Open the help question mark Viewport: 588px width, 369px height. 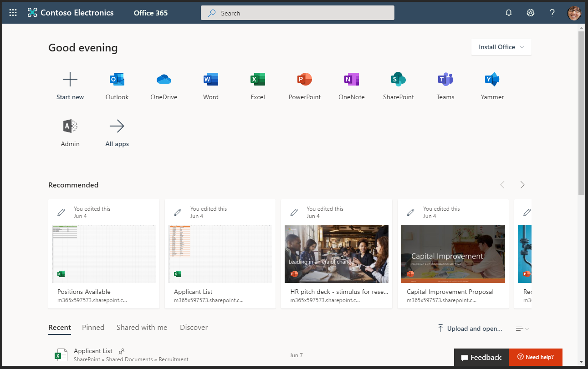552,13
